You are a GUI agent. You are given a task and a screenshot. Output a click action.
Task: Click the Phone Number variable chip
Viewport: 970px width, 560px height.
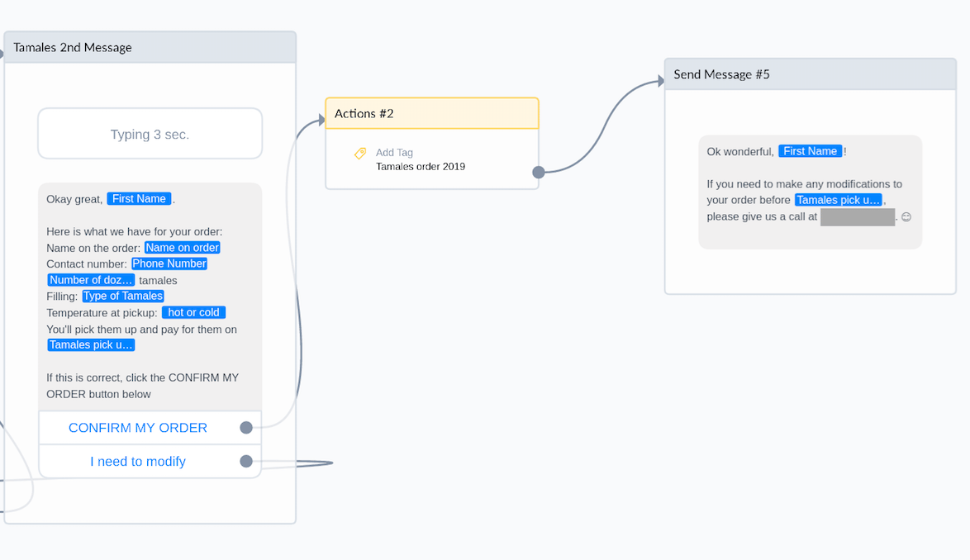tap(169, 264)
